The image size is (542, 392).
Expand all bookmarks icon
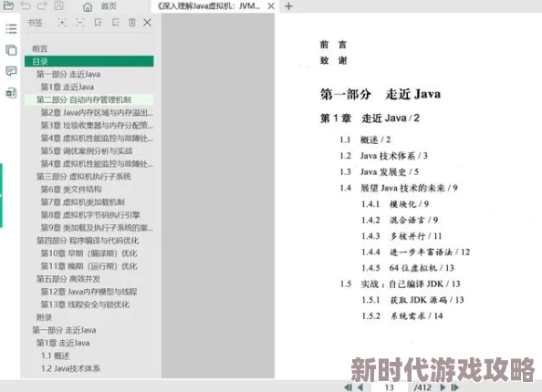(62, 23)
